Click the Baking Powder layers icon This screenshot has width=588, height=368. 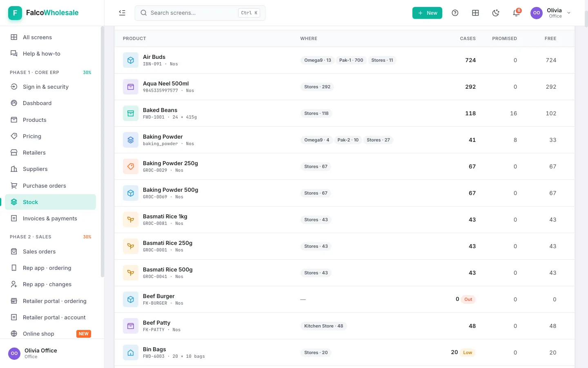(131, 140)
